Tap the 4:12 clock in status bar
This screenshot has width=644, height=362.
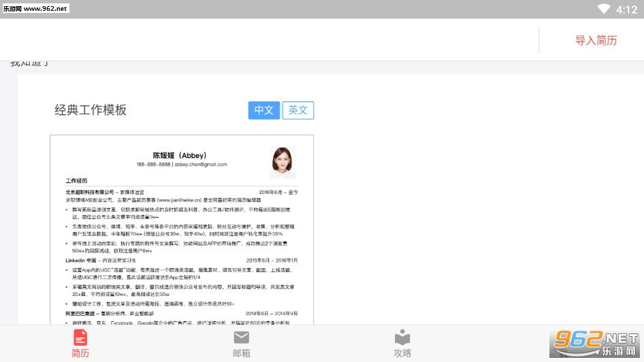pyautogui.click(x=627, y=10)
